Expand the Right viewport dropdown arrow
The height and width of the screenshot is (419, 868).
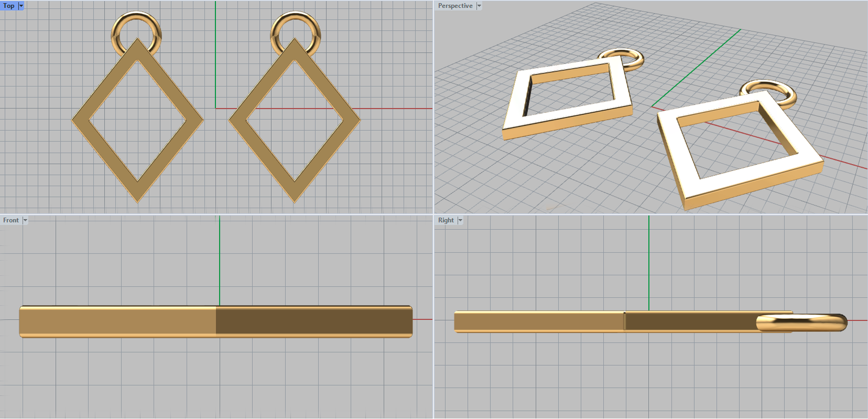coord(460,220)
